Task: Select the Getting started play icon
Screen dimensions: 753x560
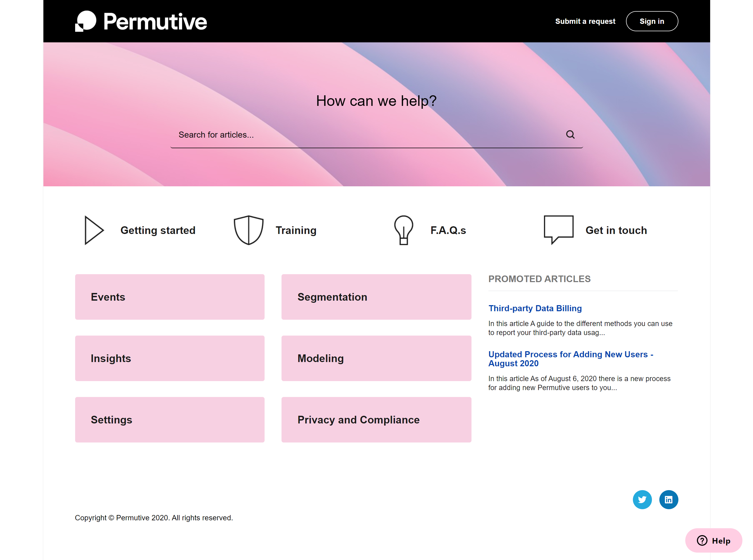Action: (93, 230)
